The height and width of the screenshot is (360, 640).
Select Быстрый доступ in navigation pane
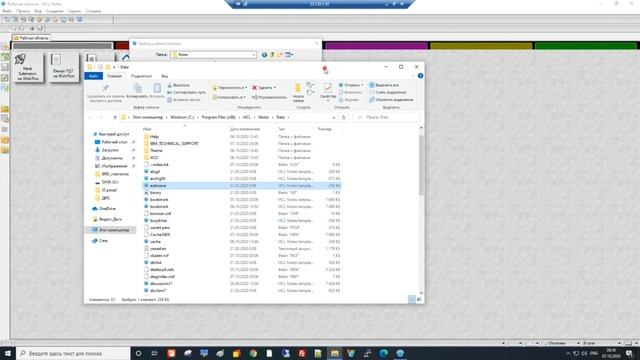(111, 134)
